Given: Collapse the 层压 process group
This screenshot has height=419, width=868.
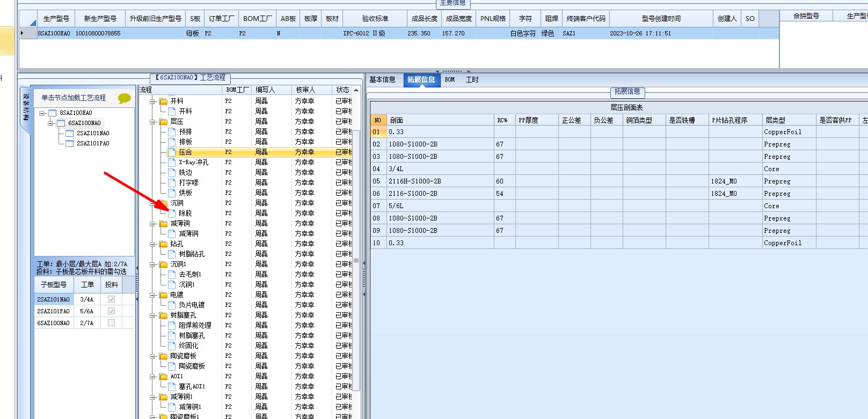Looking at the screenshot, I should tap(153, 122).
